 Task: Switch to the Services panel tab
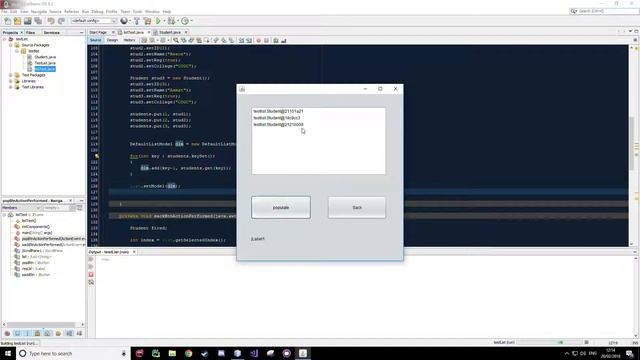tap(51, 33)
